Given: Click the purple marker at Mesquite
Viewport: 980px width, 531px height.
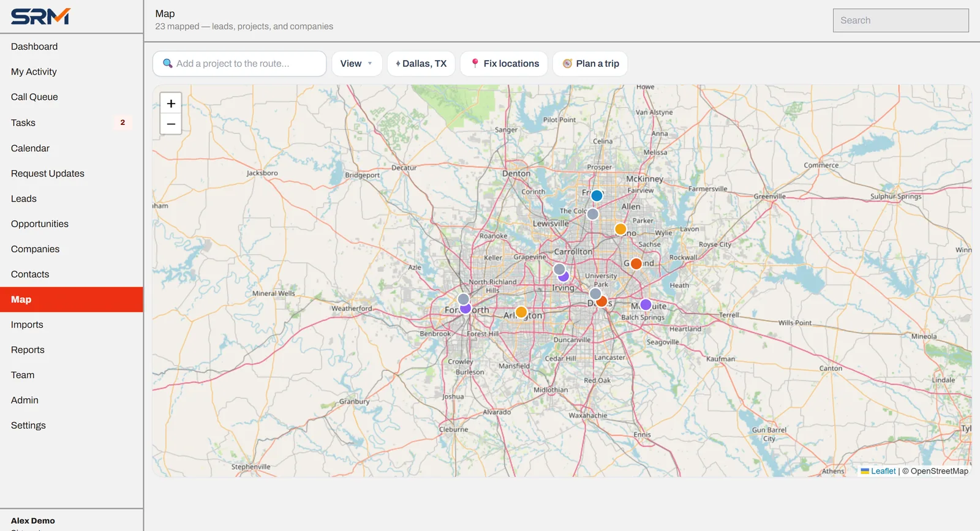Looking at the screenshot, I should [646, 304].
